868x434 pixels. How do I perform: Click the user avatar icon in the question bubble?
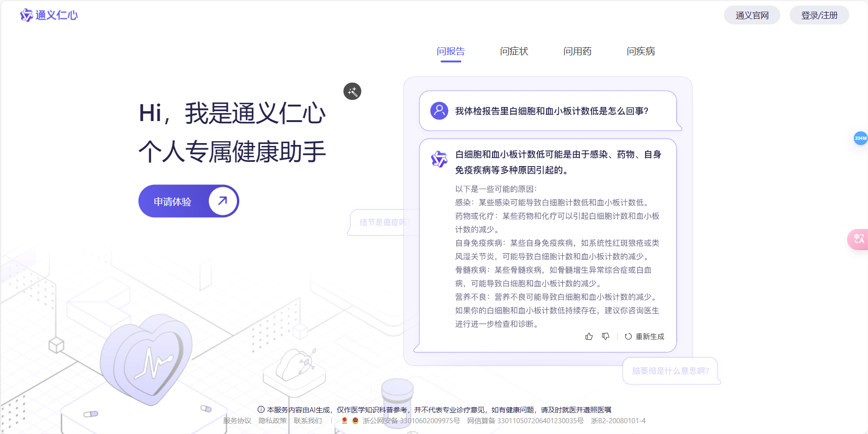tap(439, 111)
